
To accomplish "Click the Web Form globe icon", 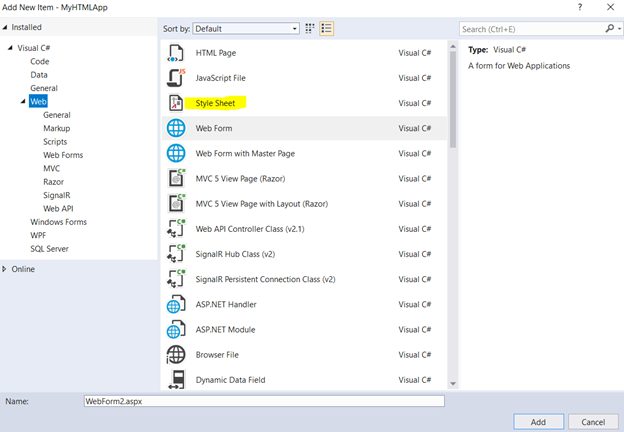I will [176, 128].
